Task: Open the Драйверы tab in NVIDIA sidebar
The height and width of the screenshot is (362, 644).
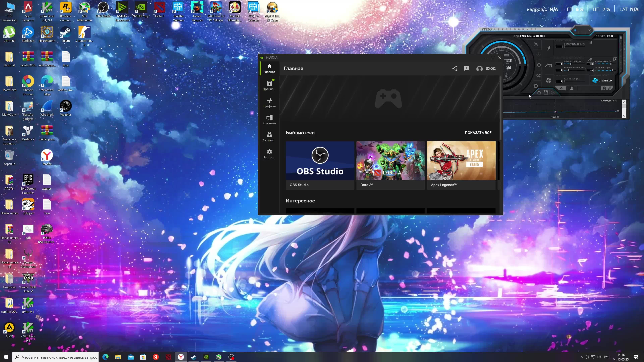Action: pyautogui.click(x=269, y=85)
